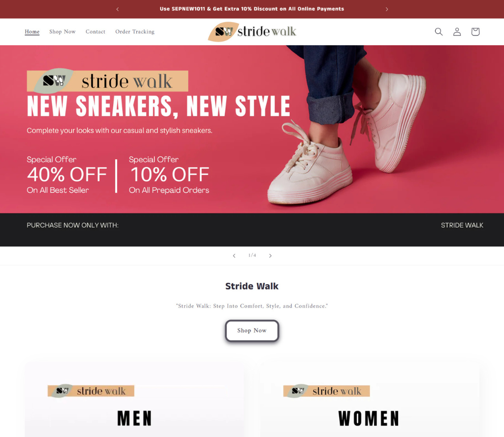Advance to next hero slideshow slide
Image resolution: width=504 pixels, height=437 pixels.
click(x=270, y=256)
